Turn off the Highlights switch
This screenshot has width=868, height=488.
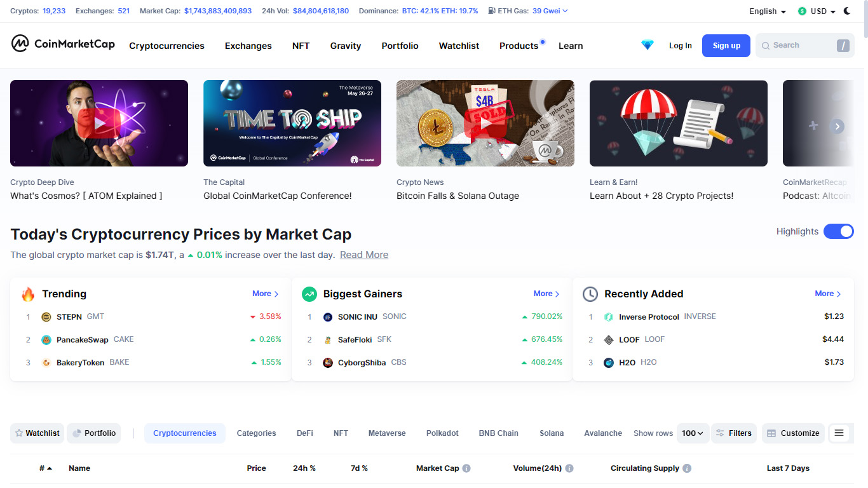point(839,231)
